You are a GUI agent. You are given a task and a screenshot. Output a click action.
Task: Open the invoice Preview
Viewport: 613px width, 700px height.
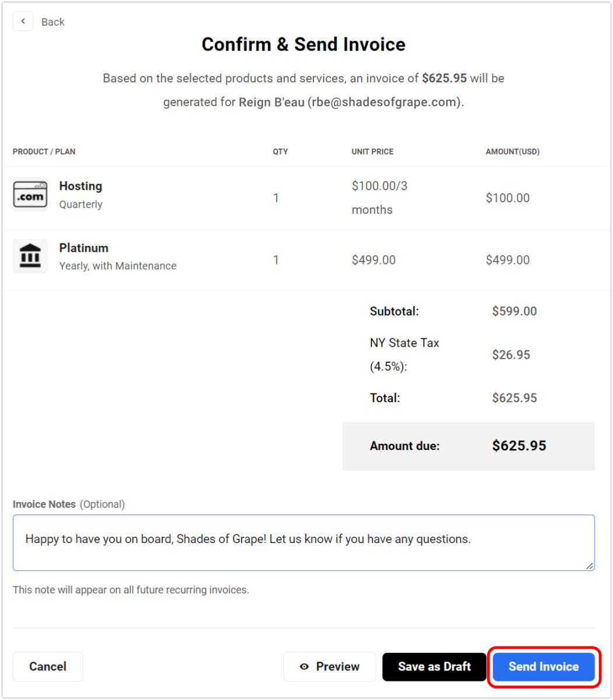(329, 666)
